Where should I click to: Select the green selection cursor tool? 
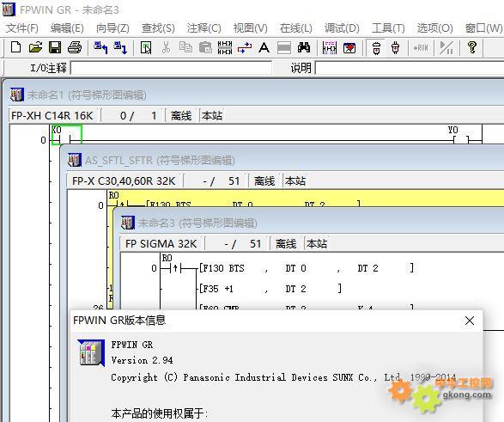146,47
